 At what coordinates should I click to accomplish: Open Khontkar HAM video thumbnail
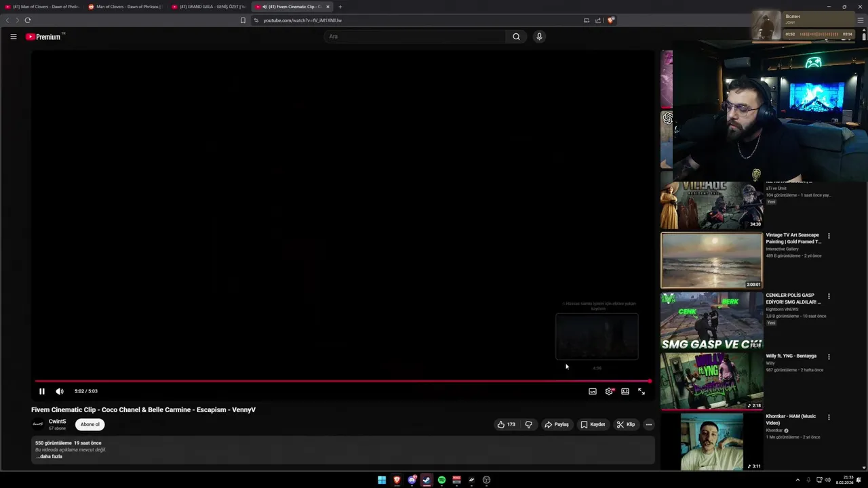coord(711,441)
